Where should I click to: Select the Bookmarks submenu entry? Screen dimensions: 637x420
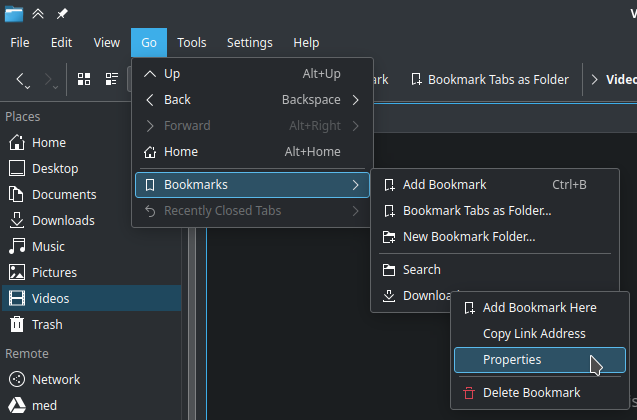(252, 185)
